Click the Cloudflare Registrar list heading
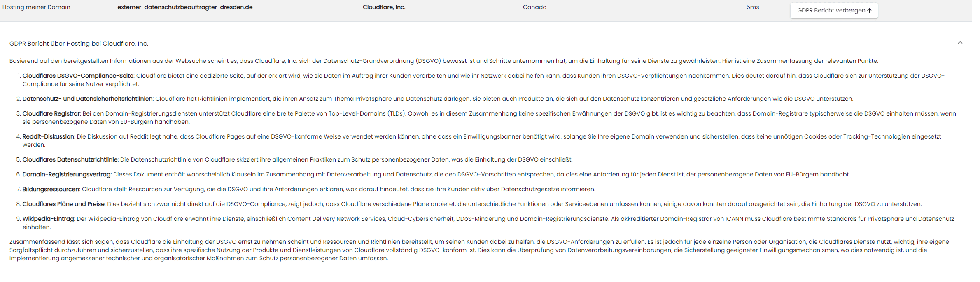The height and width of the screenshot is (282, 980). [51, 113]
